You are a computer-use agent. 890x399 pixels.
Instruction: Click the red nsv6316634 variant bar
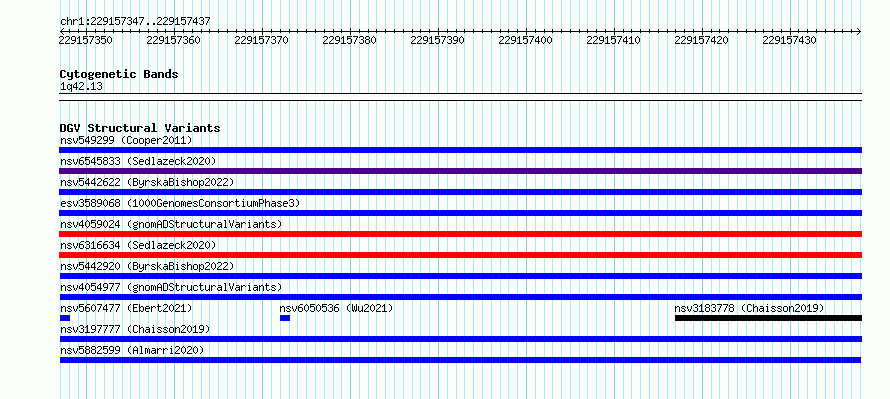460,255
